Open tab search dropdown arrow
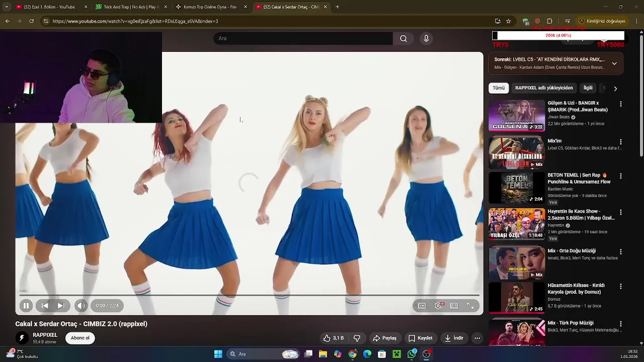Viewport: 644px width, 362px height. (7, 7)
